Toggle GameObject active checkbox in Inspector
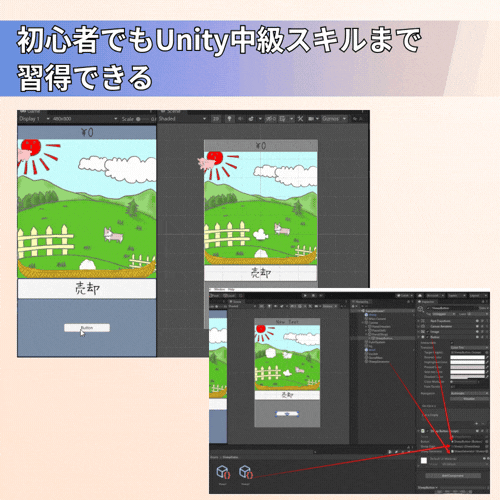 coord(429,308)
